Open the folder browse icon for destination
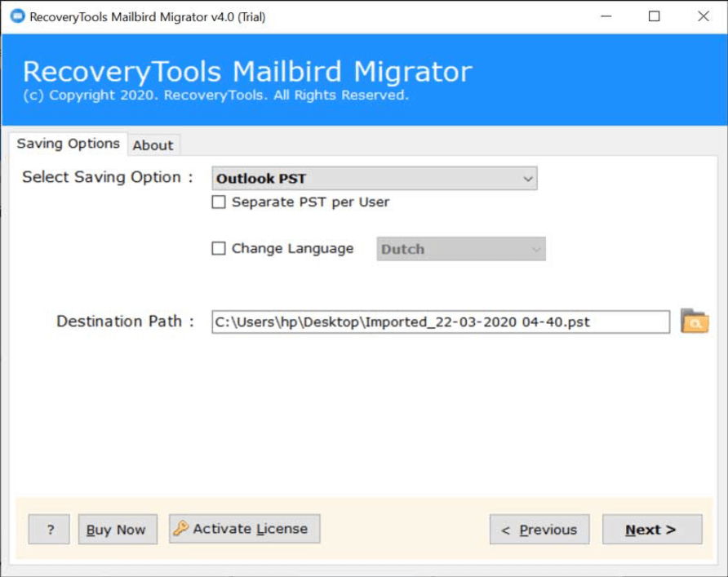This screenshot has width=728, height=577. pos(694,322)
